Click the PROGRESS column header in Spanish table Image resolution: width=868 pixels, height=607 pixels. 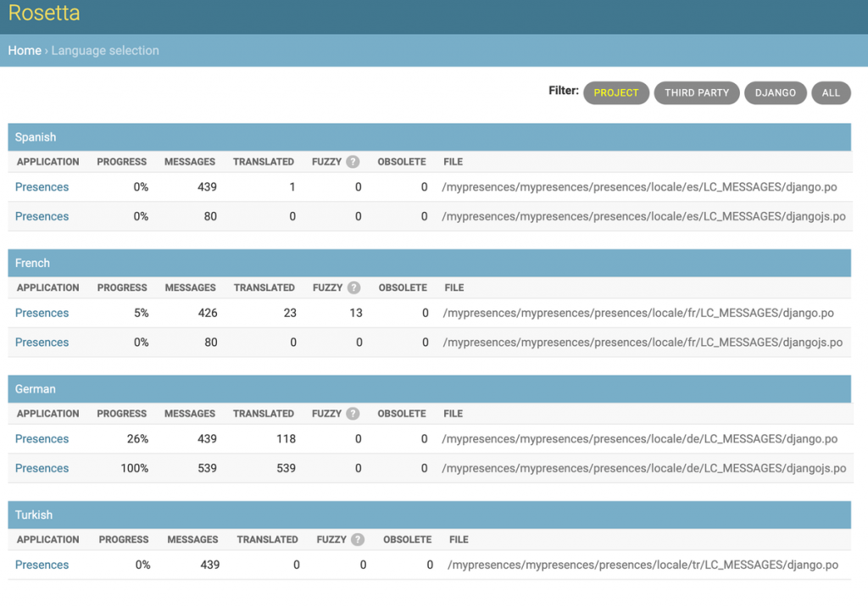click(x=122, y=162)
